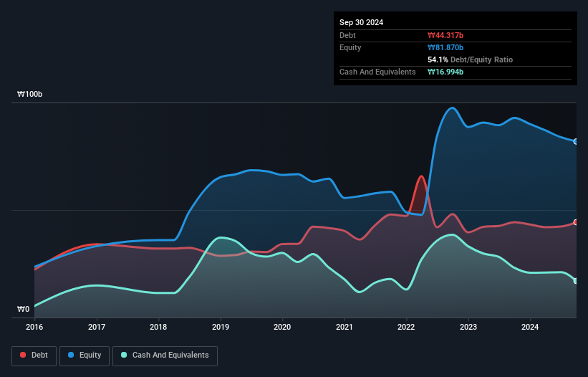Click the teal Cash legend dot
Viewport: 588px width, 377px height.
124,355
